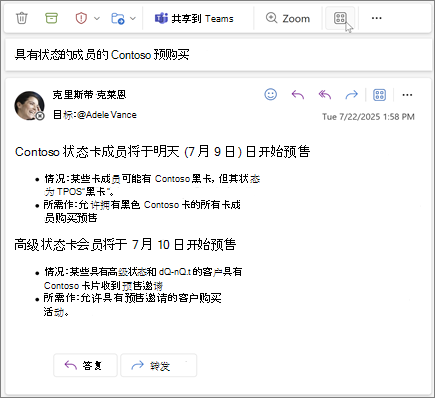Open message header more actions ellipsis

pos(407,95)
